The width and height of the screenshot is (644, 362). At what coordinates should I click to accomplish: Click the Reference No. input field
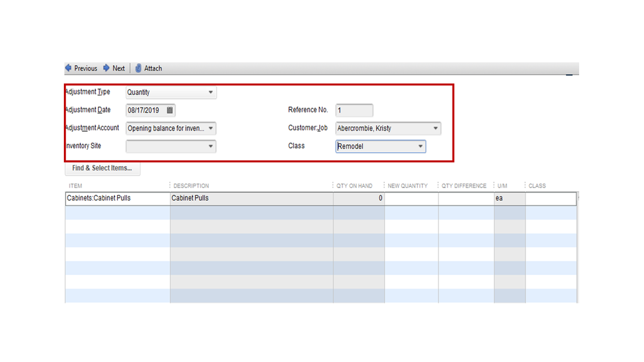click(355, 110)
